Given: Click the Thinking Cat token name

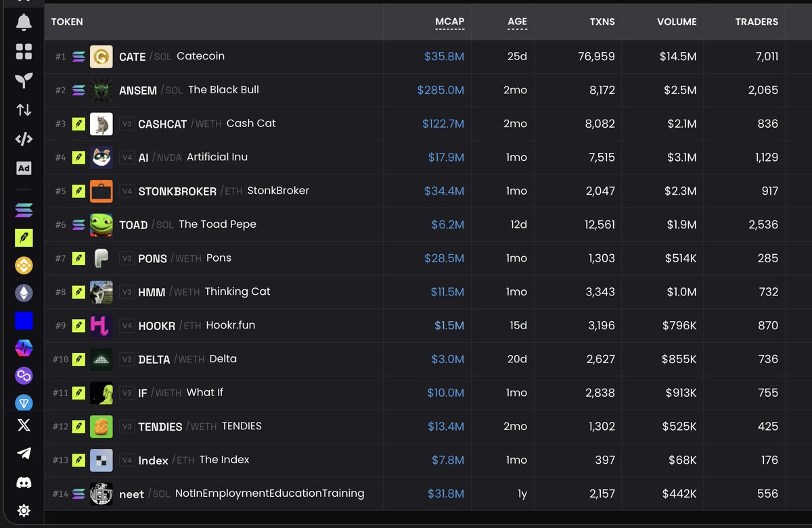Looking at the screenshot, I should (x=238, y=291).
